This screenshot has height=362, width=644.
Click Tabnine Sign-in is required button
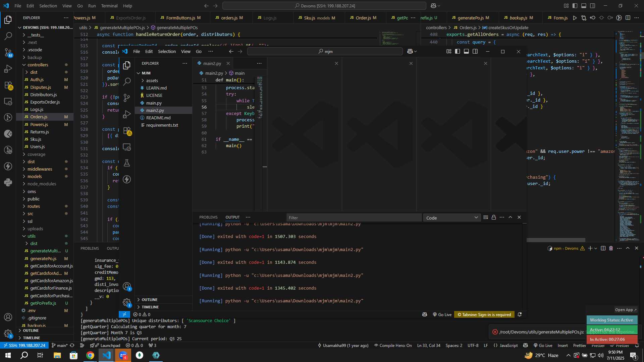pos(484,314)
